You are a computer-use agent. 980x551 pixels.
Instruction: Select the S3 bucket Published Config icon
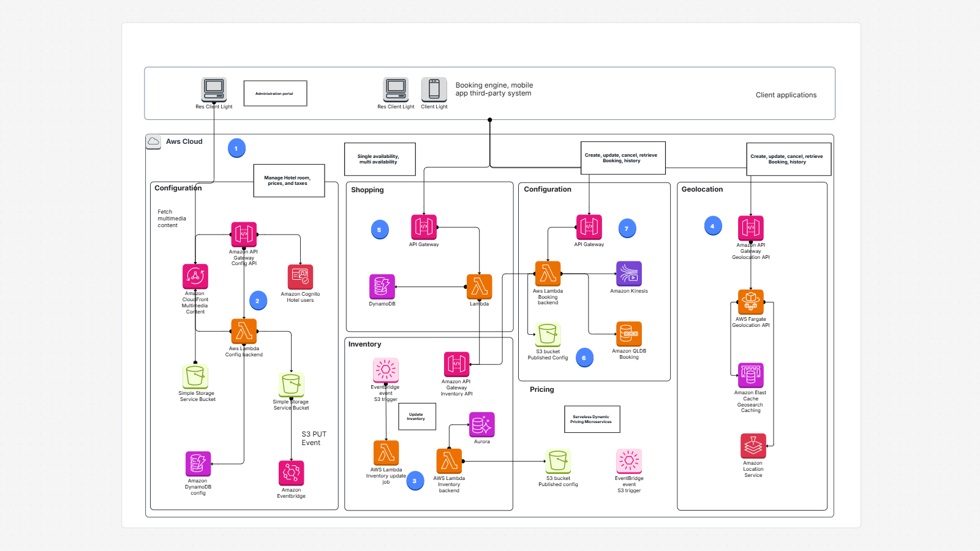pyautogui.click(x=547, y=334)
